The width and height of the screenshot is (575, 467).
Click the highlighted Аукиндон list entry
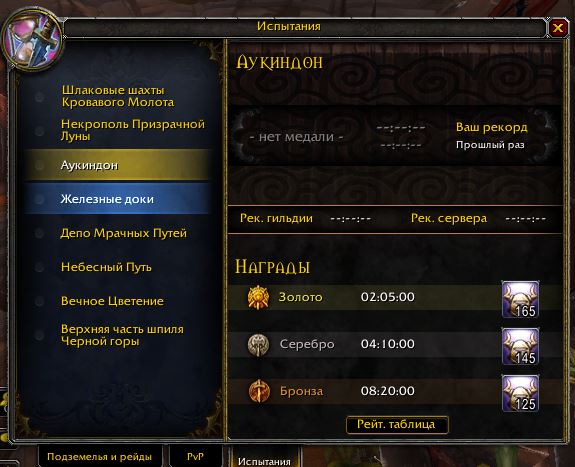pos(117,165)
